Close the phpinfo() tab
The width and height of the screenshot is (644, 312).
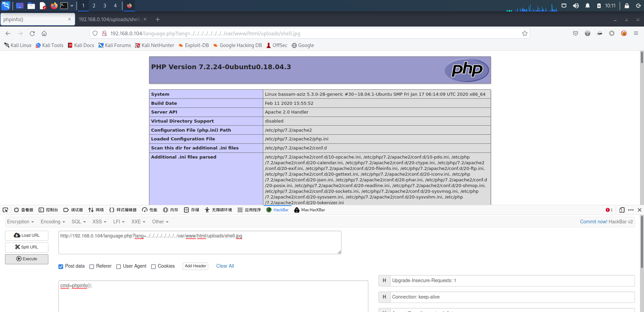point(70,19)
